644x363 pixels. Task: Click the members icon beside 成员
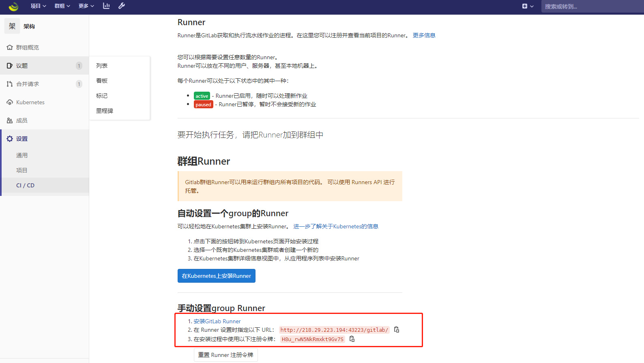point(10,120)
